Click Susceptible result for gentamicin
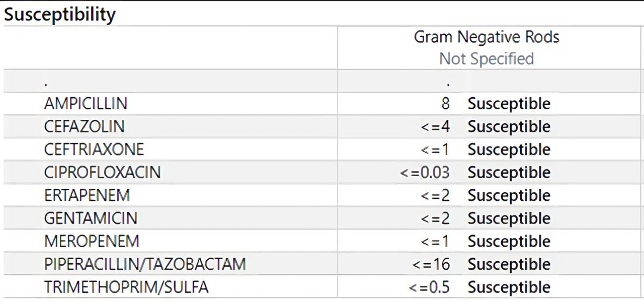The height and width of the screenshot is (301, 644). point(509,218)
